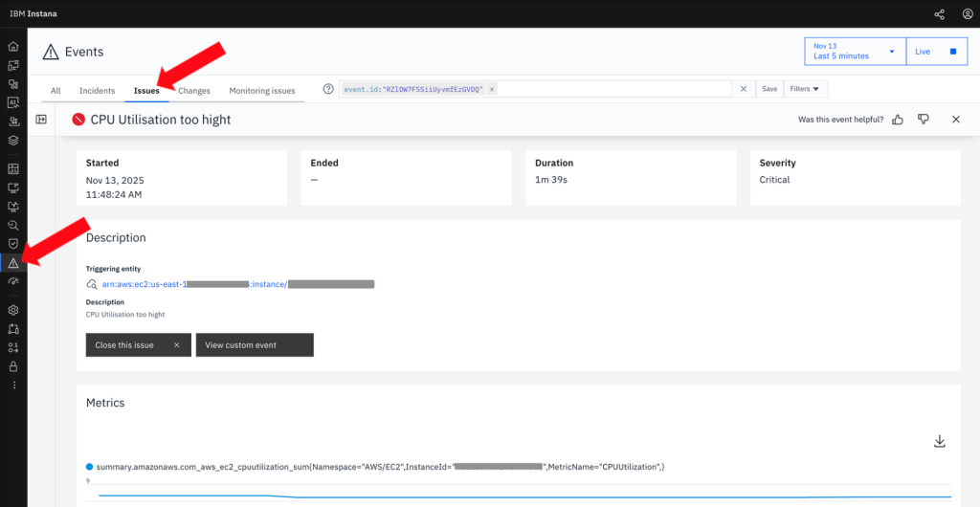Image resolution: width=980 pixels, height=507 pixels.
Task: Remove the event.id filter tag
Action: tap(492, 89)
